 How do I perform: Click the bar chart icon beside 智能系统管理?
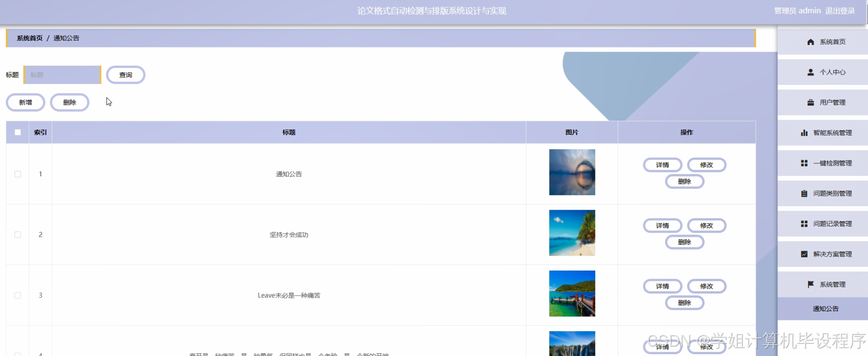[804, 133]
